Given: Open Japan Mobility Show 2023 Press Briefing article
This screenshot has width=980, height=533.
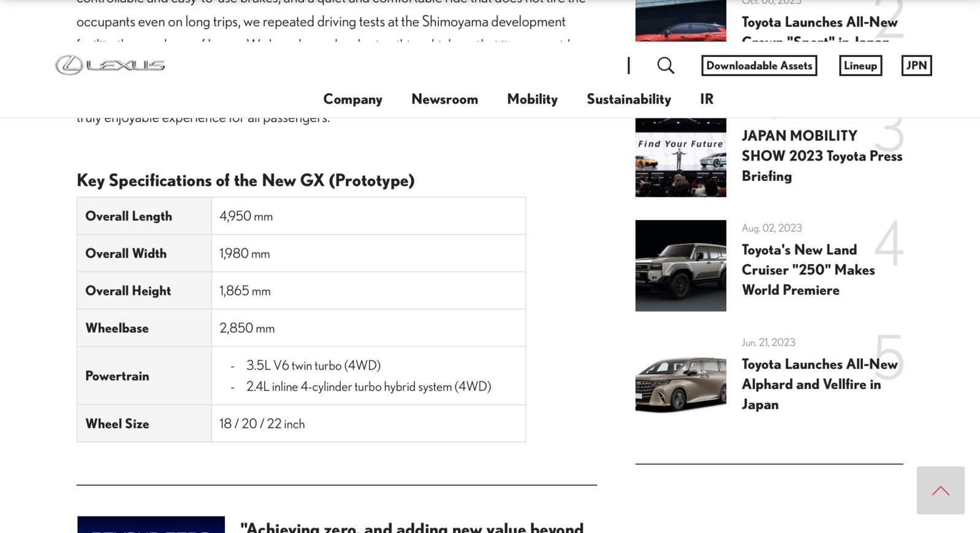Looking at the screenshot, I should coord(821,156).
